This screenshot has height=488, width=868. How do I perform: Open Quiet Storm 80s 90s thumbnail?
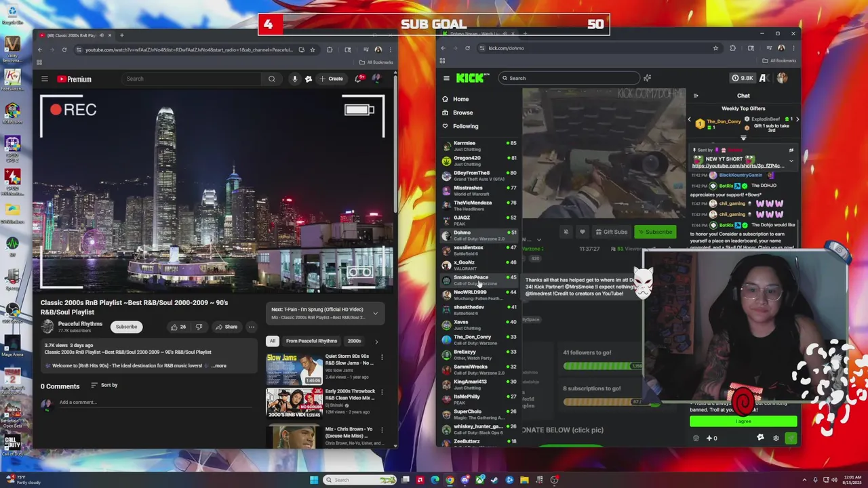coord(294,369)
